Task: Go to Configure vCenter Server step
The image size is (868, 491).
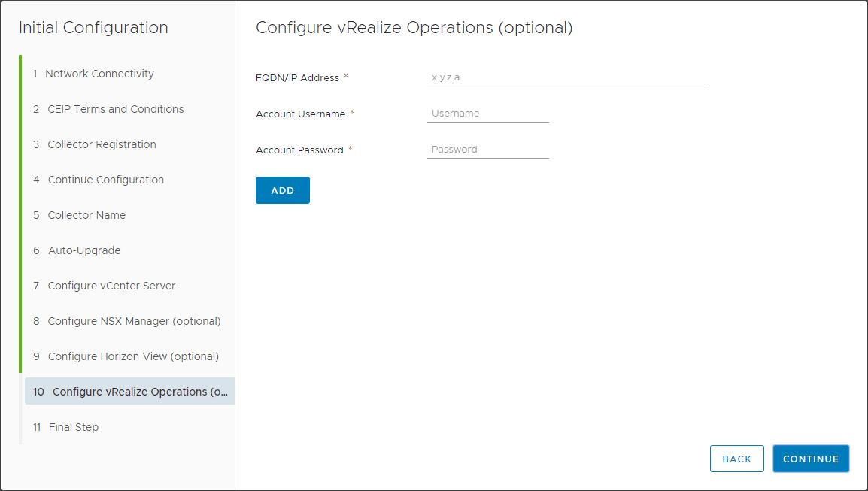Action: [111, 286]
